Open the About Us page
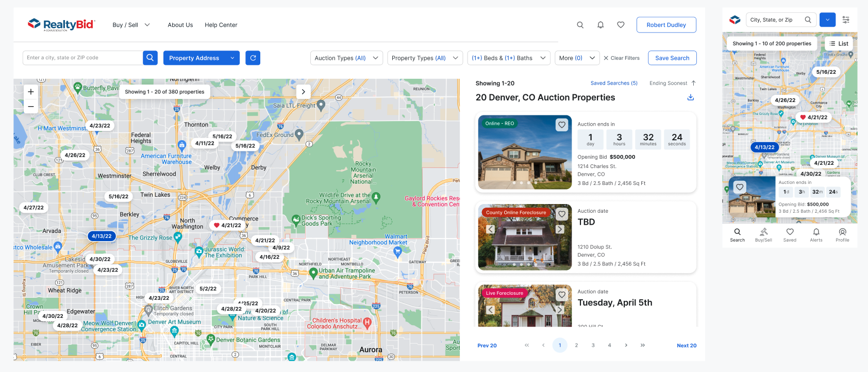Screen dimensions: 868x372 point(180,25)
